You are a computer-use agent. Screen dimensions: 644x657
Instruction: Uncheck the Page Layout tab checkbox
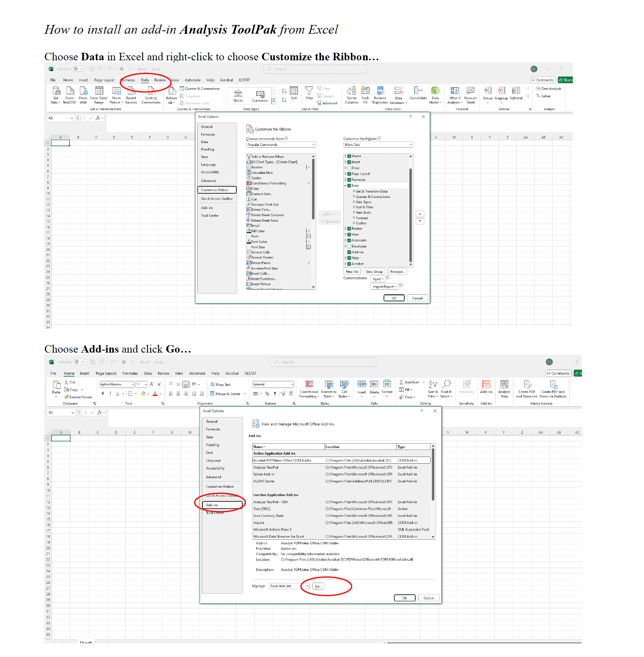(349, 174)
